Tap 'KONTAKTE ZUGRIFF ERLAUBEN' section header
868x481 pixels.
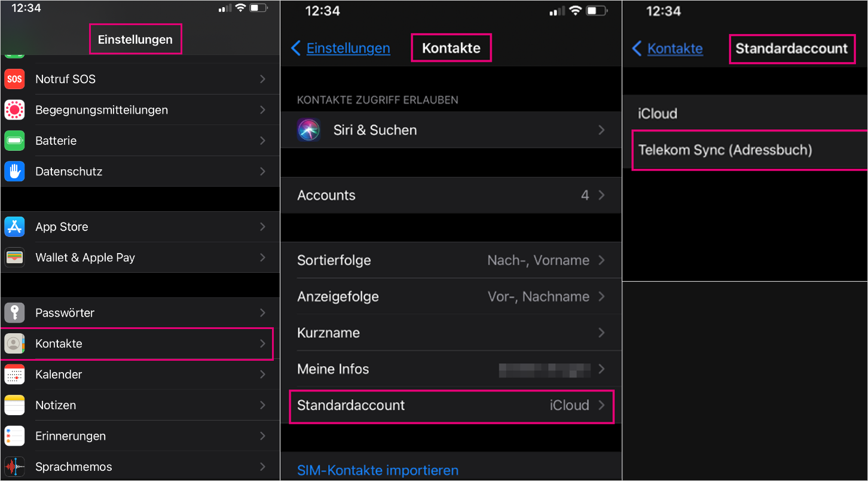tap(378, 100)
